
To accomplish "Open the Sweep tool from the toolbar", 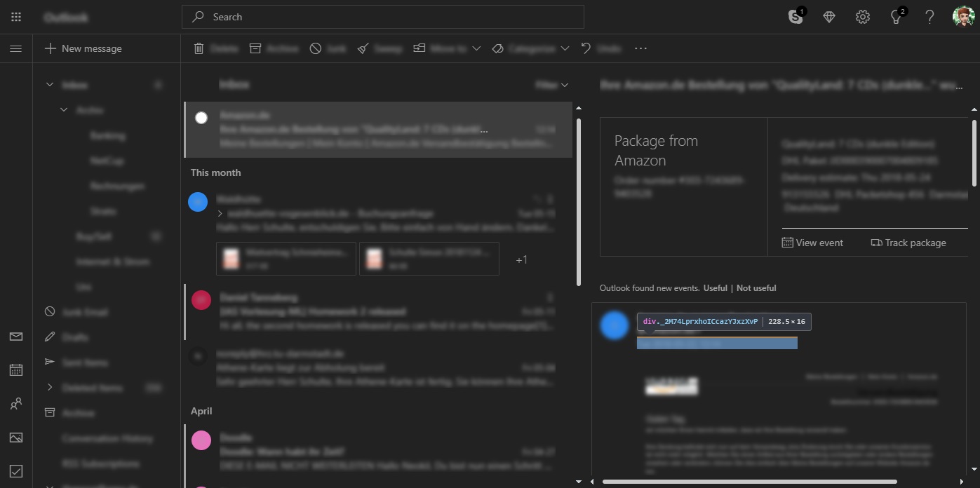I will coord(363,48).
